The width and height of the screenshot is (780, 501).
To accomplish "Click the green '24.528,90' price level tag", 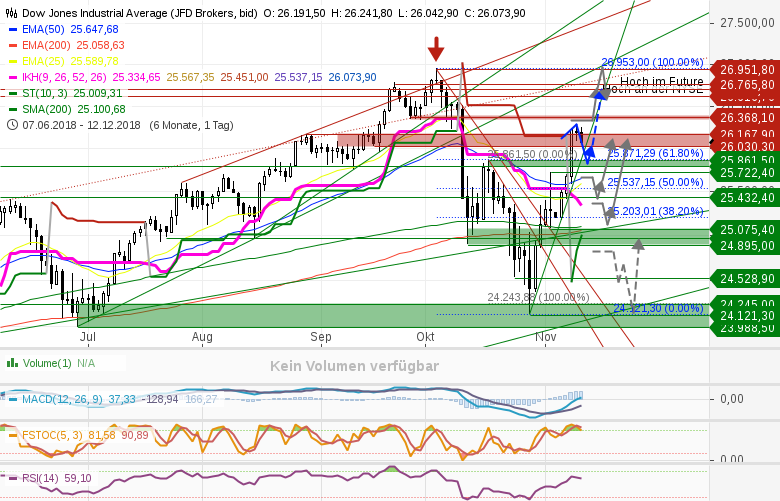I will pyautogui.click(x=745, y=279).
